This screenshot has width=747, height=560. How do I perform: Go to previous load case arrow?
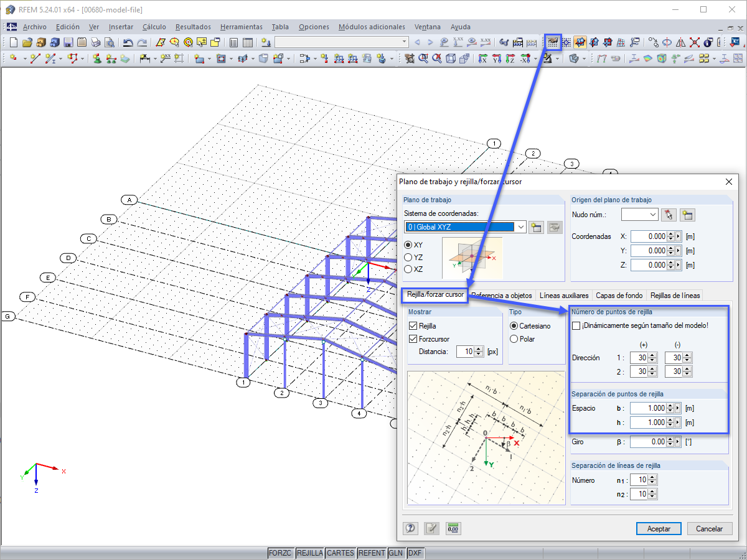(417, 42)
